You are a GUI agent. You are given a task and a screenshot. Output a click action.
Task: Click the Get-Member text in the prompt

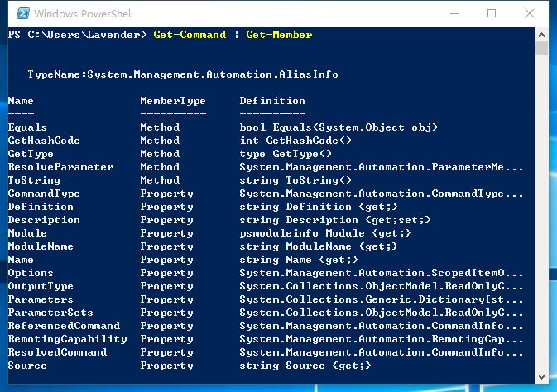(x=279, y=35)
